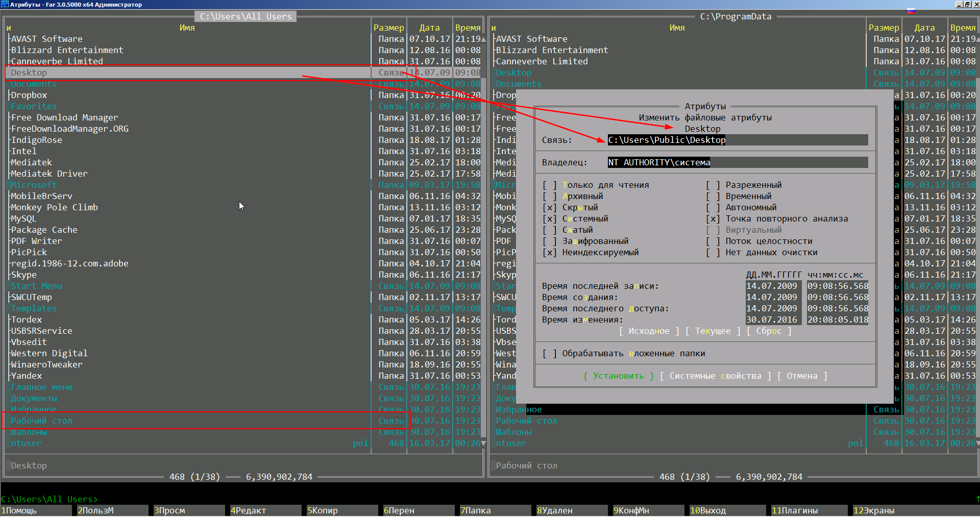Click function key 3 Просм
Image resolution: width=980 pixels, height=517 pixels.
pos(189,510)
